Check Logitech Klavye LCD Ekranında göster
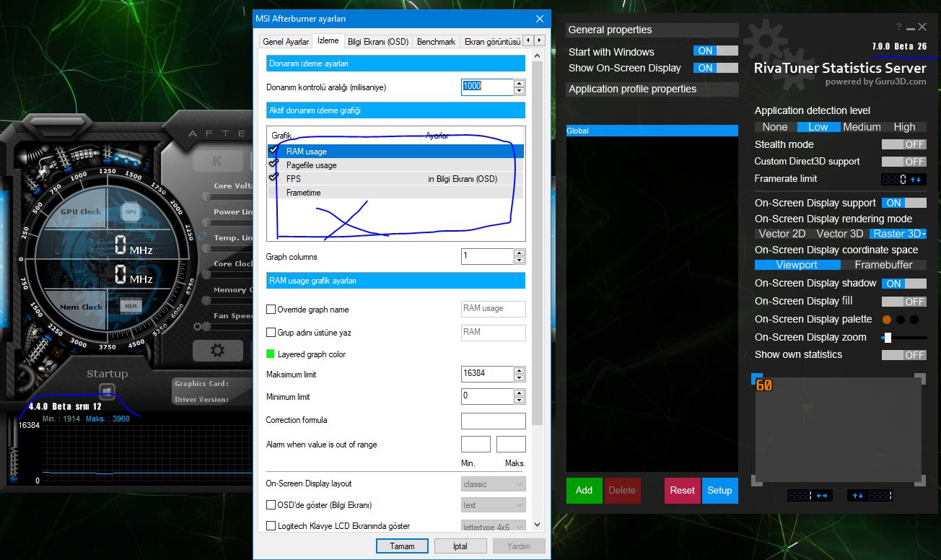 click(271, 526)
